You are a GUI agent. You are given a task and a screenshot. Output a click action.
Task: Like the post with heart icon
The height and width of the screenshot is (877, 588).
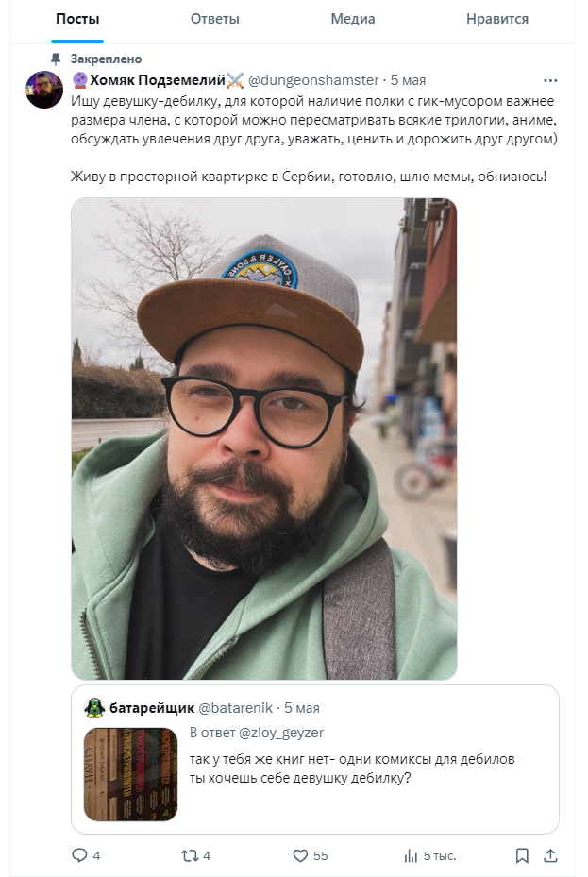[x=301, y=855]
